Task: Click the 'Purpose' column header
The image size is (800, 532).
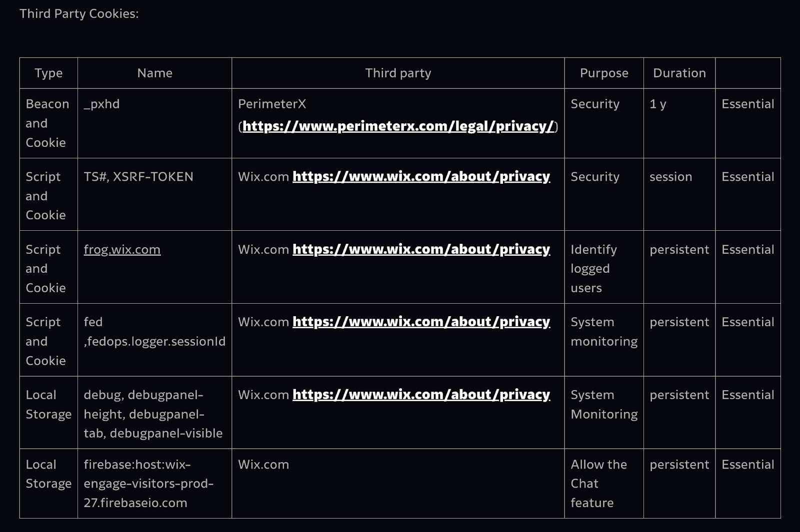Action: [604, 73]
